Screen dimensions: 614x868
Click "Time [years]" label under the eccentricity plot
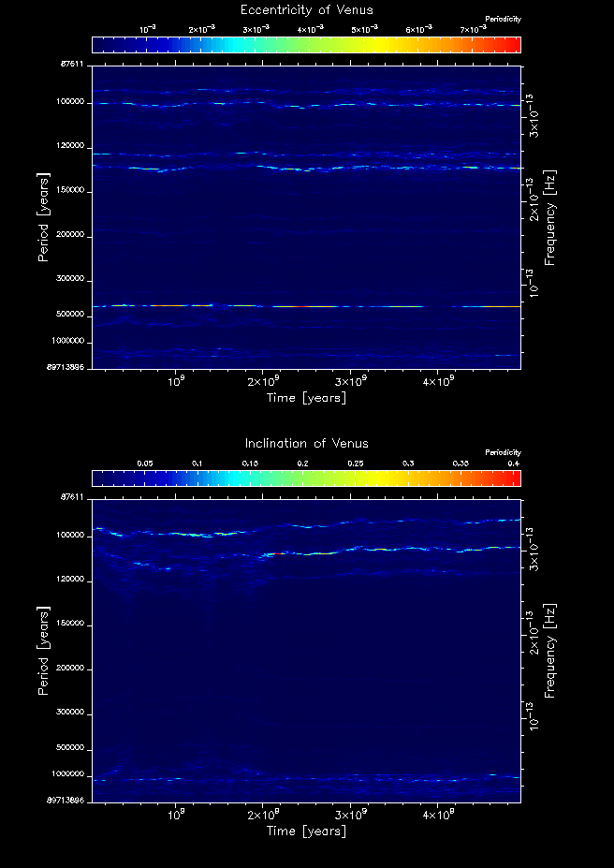(306, 398)
